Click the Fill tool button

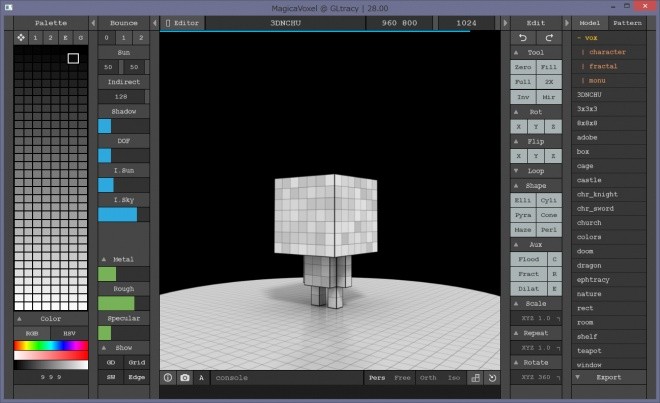click(549, 67)
